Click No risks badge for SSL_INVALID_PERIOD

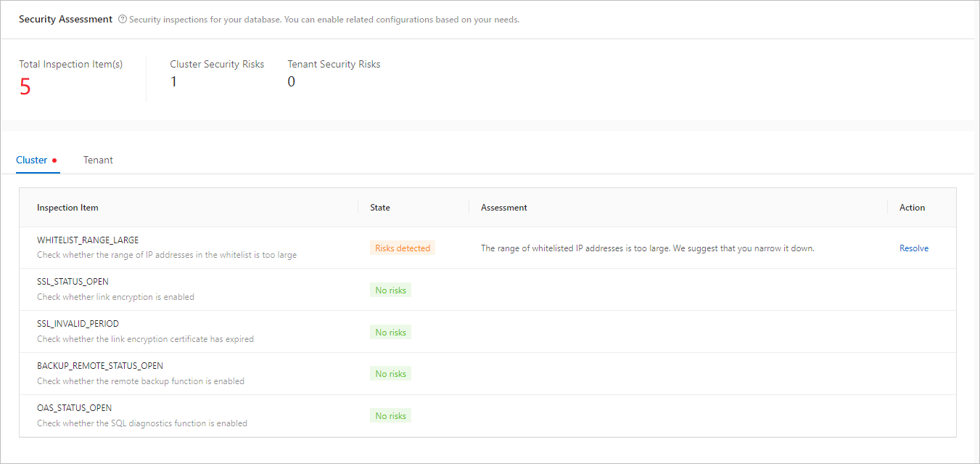pos(390,333)
